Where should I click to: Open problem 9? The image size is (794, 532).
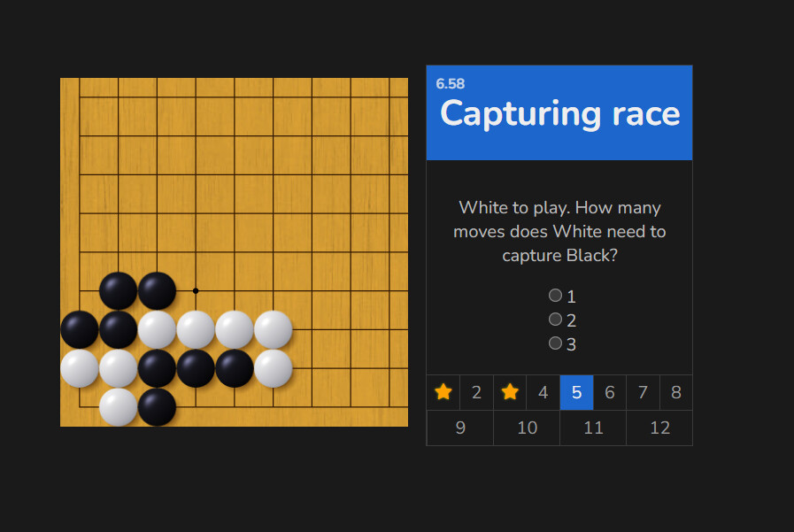point(460,428)
